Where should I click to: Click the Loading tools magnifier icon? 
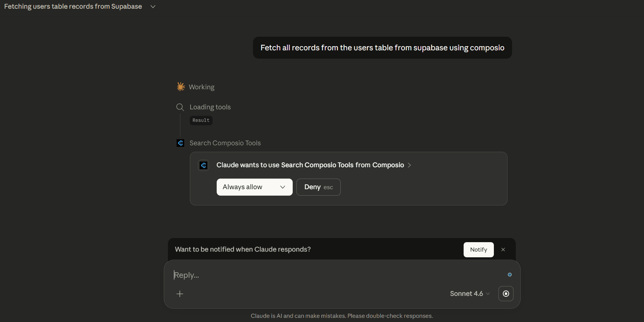180,107
